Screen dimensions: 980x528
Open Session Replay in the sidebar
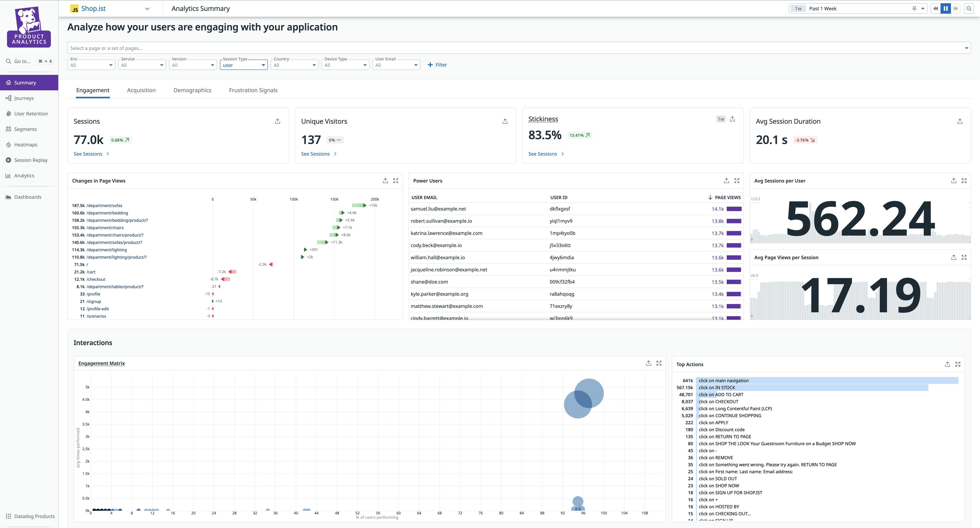[31, 160]
